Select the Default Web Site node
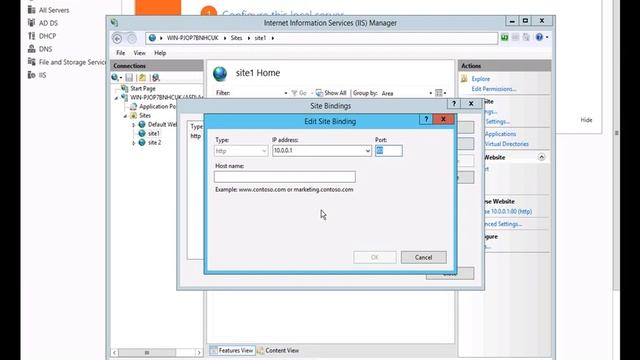Image resolution: width=640 pixels, height=360 pixels. pos(162,124)
